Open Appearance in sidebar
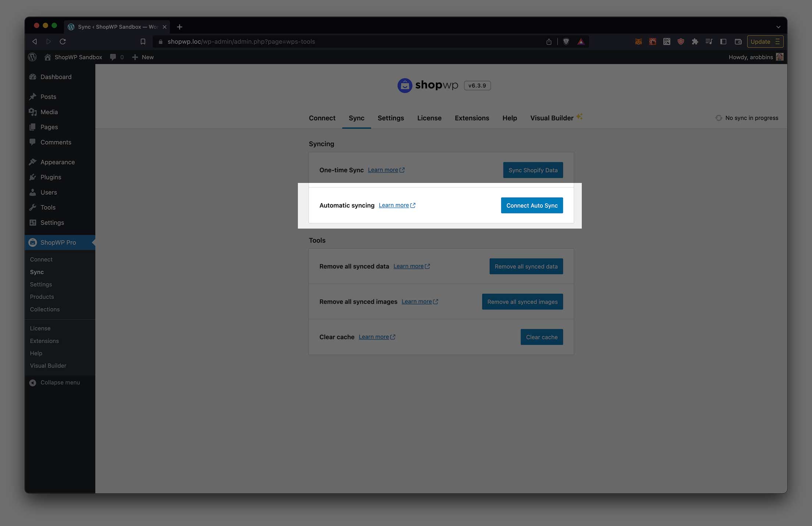Screen dimensions: 812x526 pos(60,162)
